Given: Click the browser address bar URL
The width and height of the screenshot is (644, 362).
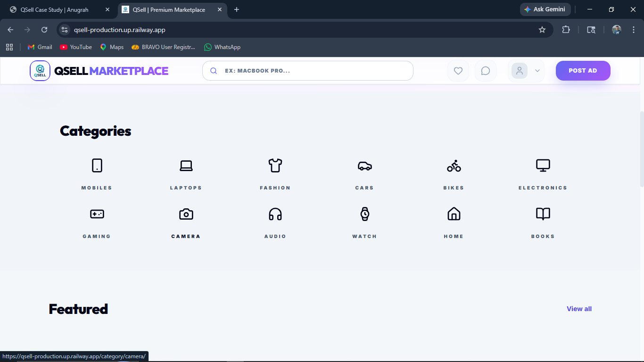Looking at the screenshot, I should [x=120, y=30].
